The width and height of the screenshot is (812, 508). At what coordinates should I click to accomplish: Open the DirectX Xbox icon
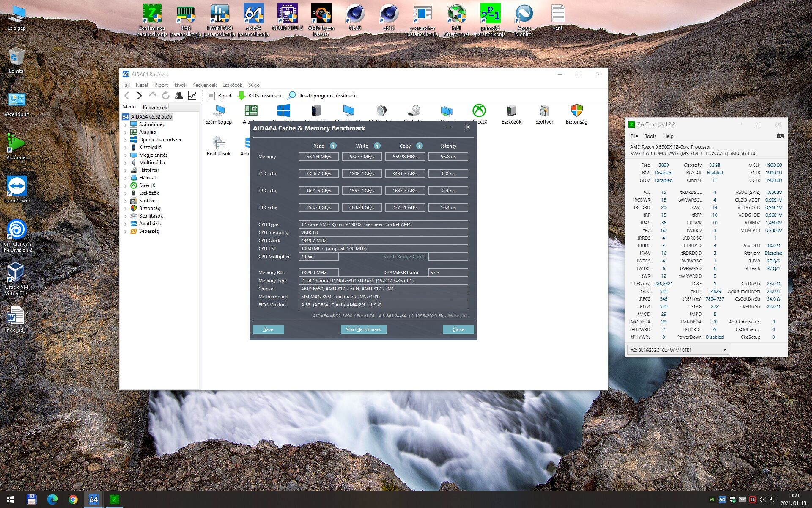click(479, 111)
